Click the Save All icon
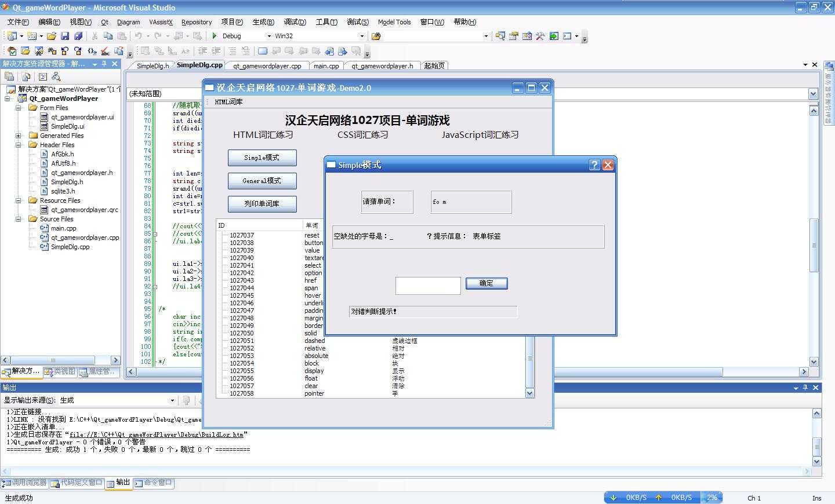Image resolution: width=835 pixels, height=504 pixels. pos(78,36)
